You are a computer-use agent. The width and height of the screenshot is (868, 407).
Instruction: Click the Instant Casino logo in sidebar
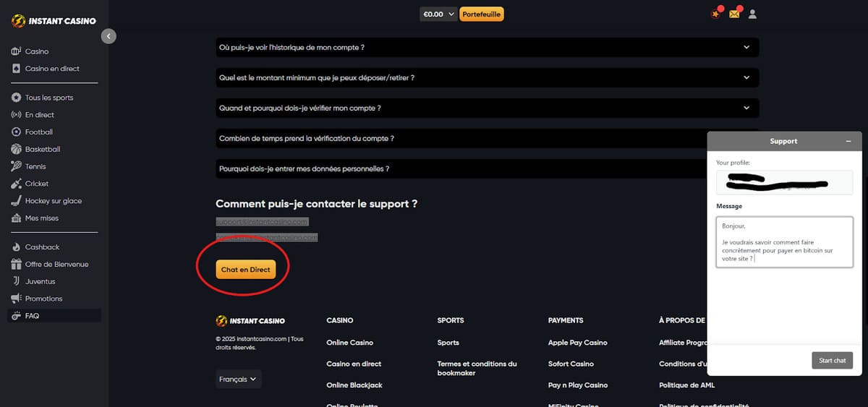point(54,21)
